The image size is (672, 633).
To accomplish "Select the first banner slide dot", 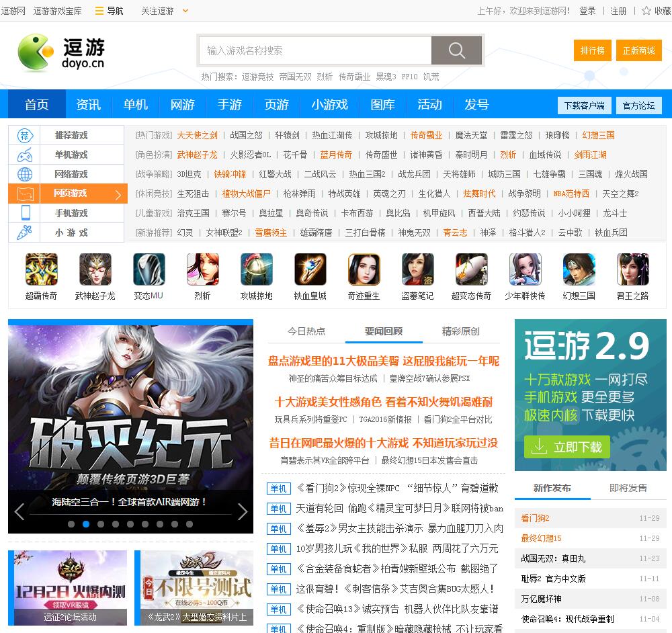I will (x=71, y=523).
